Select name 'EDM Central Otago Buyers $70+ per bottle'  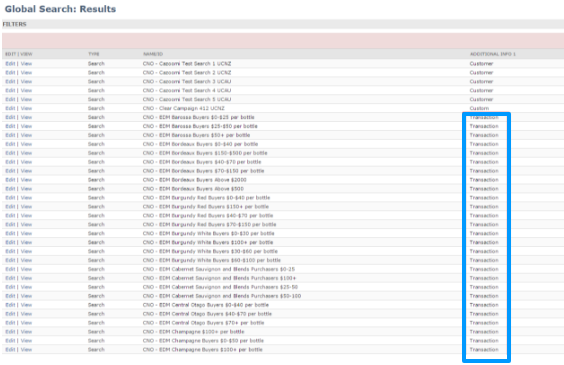point(212,323)
